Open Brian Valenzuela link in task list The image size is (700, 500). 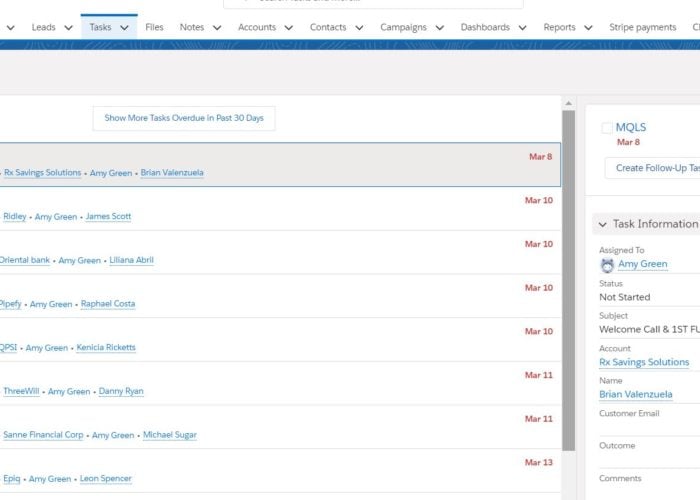coord(172,173)
